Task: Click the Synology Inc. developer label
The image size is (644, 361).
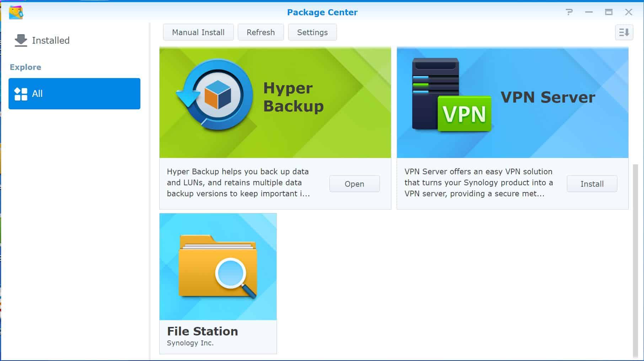Action: pyautogui.click(x=190, y=343)
